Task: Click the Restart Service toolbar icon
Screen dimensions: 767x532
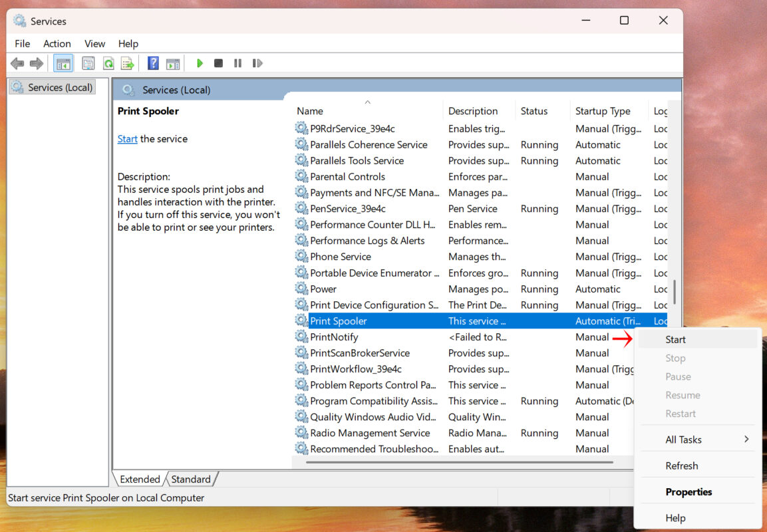Action: coord(257,63)
